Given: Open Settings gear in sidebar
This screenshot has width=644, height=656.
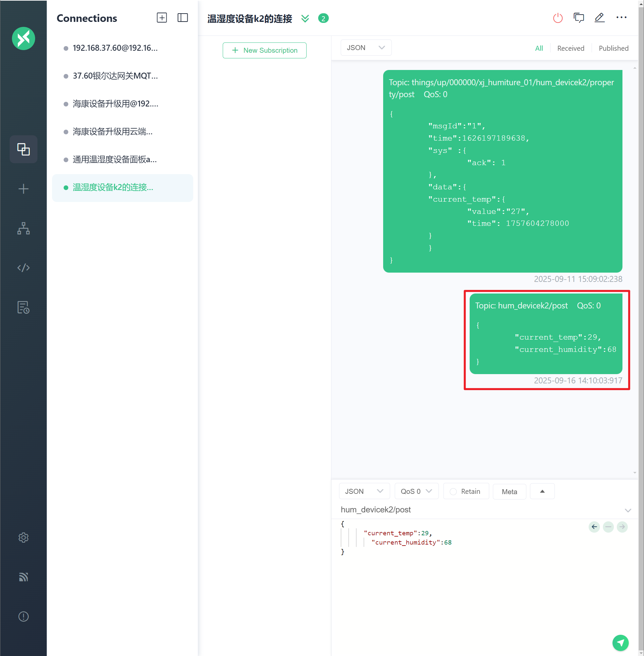Looking at the screenshot, I should pyautogui.click(x=23, y=537).
